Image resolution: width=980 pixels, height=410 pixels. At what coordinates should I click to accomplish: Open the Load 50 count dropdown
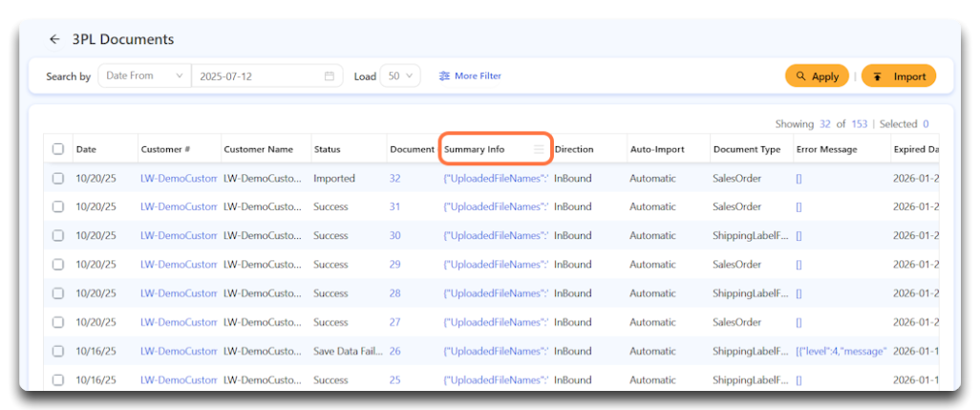(399, 76)
